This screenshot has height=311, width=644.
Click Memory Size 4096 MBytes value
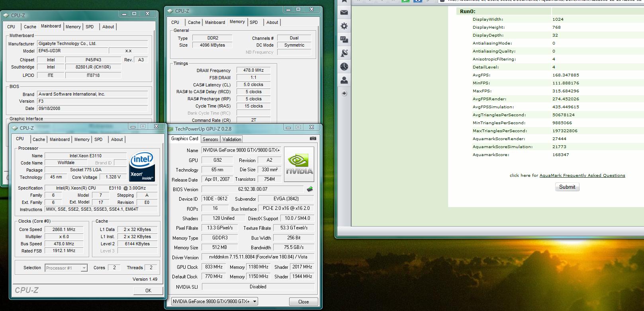click(x=212, y=45)
